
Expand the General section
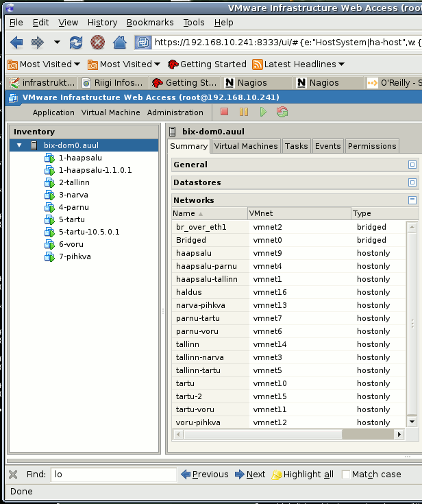[412, 165]
